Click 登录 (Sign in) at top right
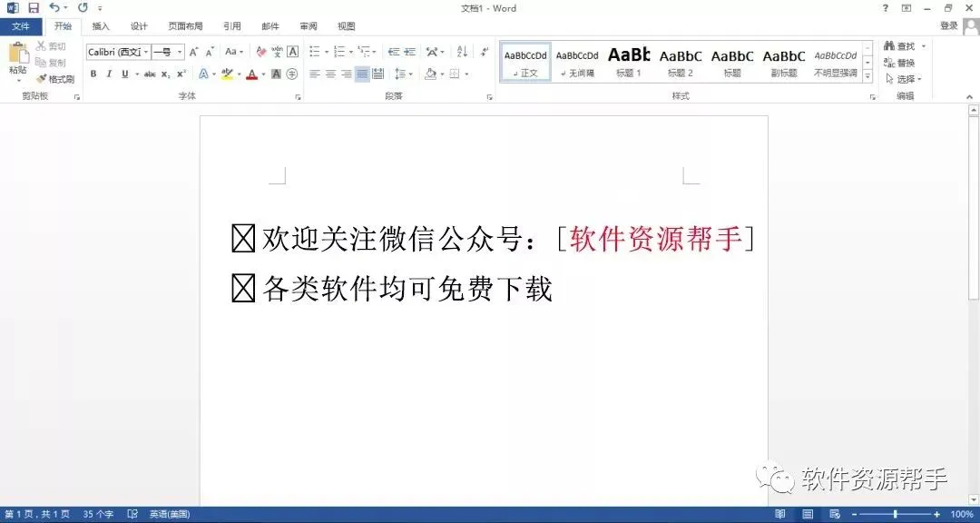This screenshot has height=523, width=980. (949, 25)
